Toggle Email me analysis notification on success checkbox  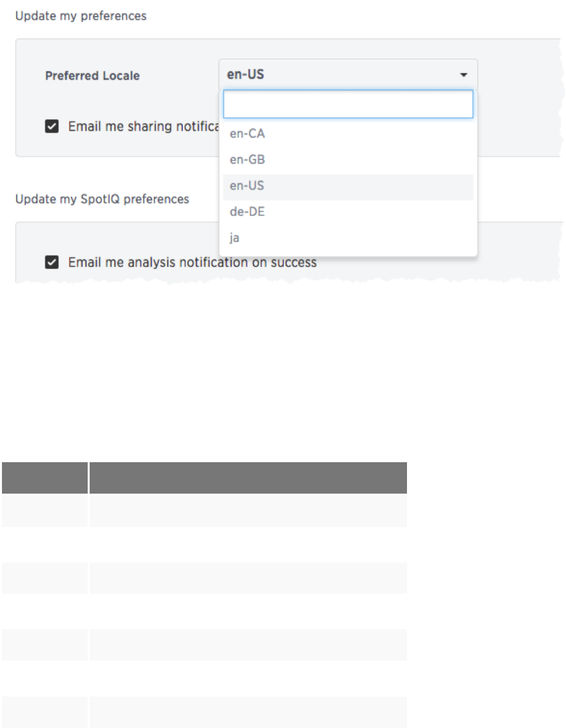[x=52, y=263]
